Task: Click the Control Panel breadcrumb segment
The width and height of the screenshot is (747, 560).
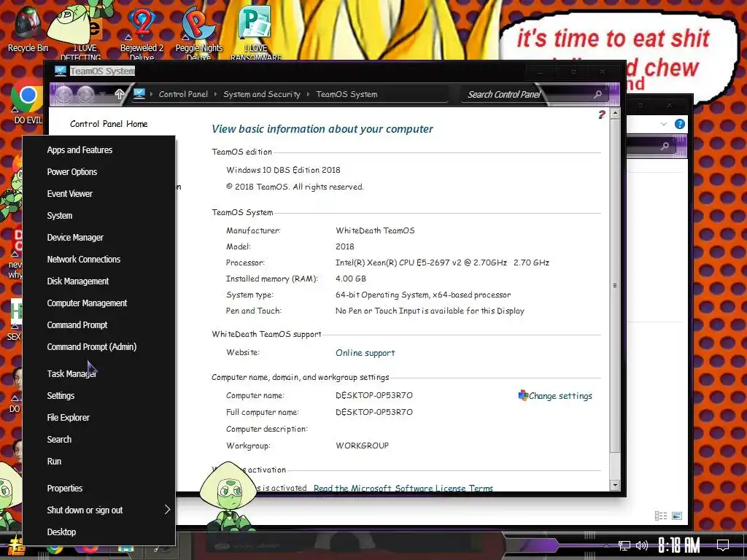Action: (x=183, y=94)
